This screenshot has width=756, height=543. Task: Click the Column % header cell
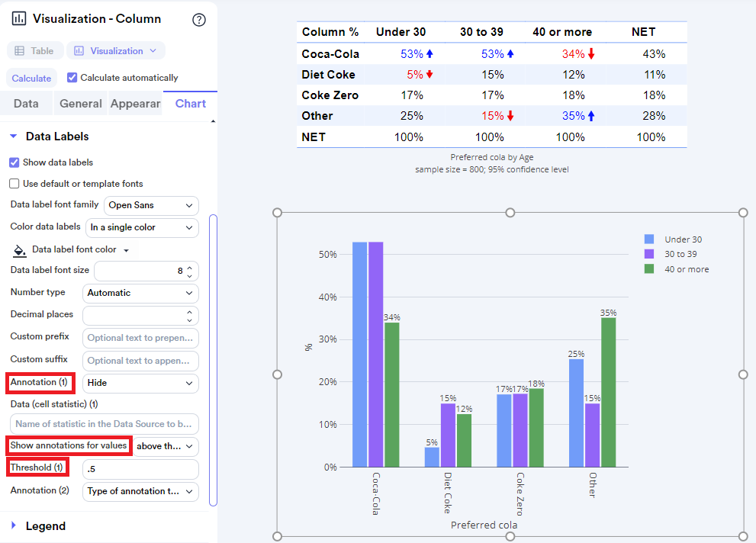point(330,32)
